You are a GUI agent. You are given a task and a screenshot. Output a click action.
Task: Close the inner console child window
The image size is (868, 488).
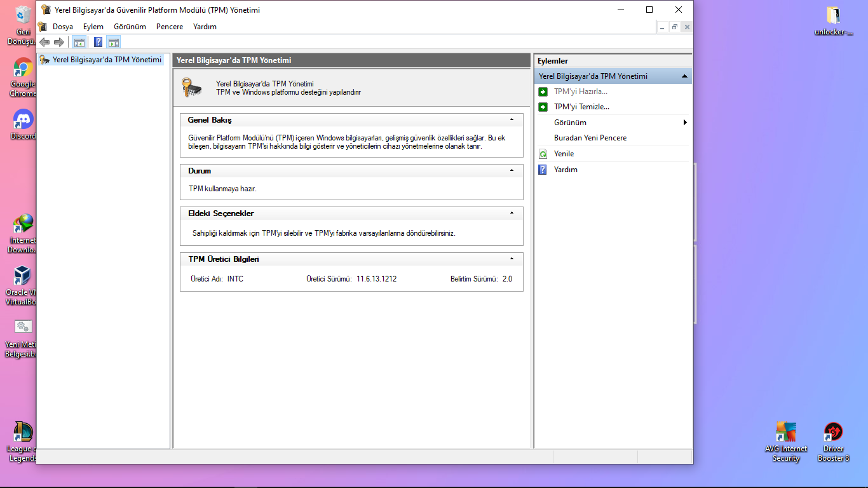click(x=687, y=27)
